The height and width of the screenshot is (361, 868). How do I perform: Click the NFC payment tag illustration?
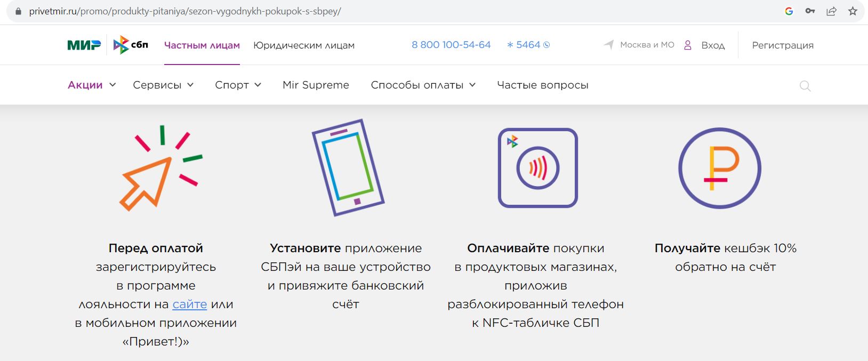pos(538,168)
